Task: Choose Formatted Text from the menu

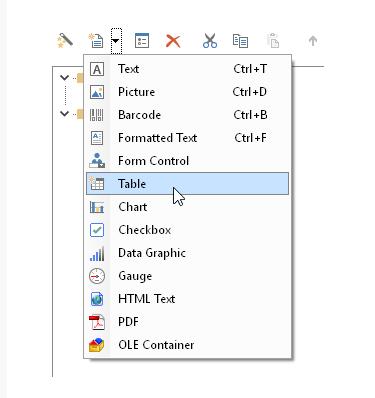Action: (x=187, y=138)
